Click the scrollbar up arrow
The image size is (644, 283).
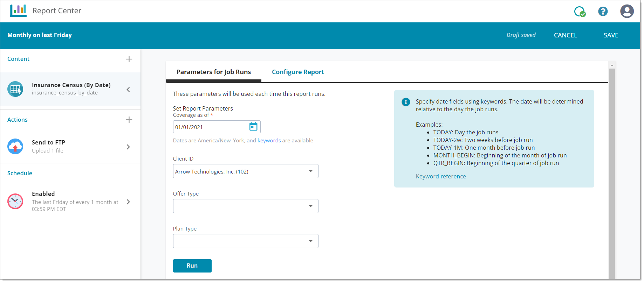612,65
